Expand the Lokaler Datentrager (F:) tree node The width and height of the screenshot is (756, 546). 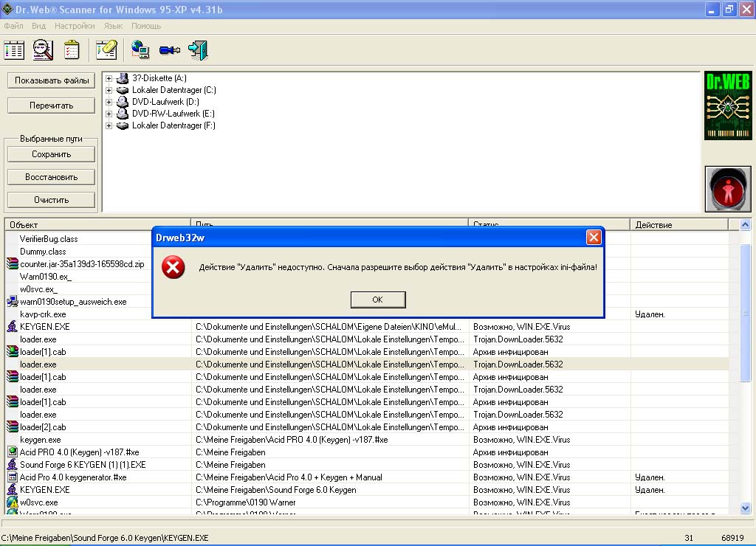pos(109,125)
